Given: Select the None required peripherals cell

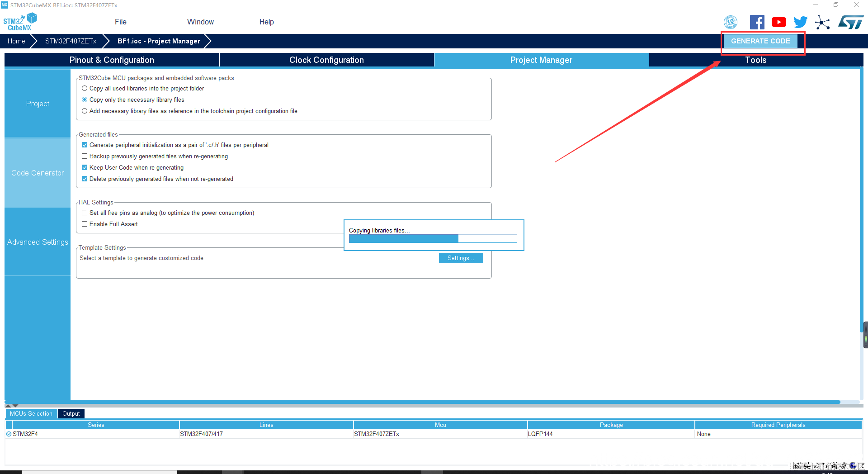Looking at the screenshot, I should [x=778, y=434].
